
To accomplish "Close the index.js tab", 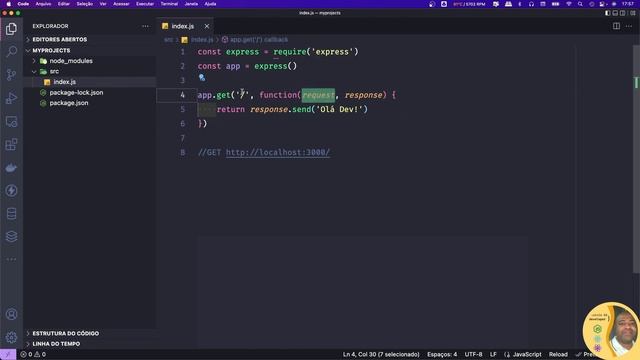I will 207,26.
